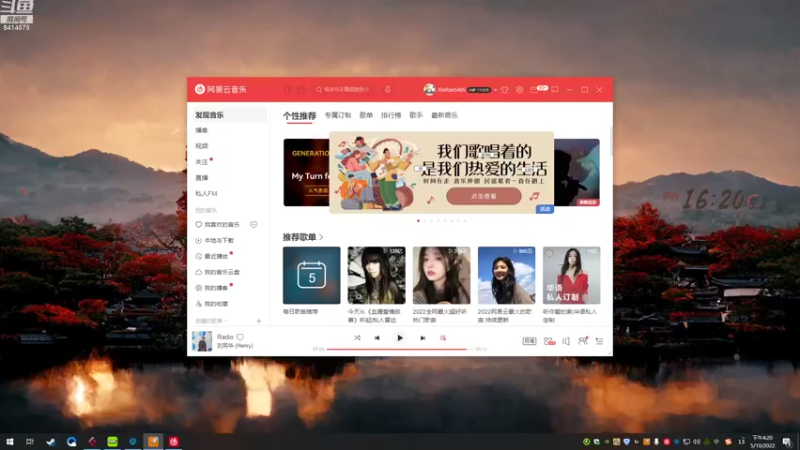Image resolution: width=800 pixels, height=450 pixels.
Task: Open the 2022网易云最火的歌曲 playlist cover
Action: tap(506, 276)
